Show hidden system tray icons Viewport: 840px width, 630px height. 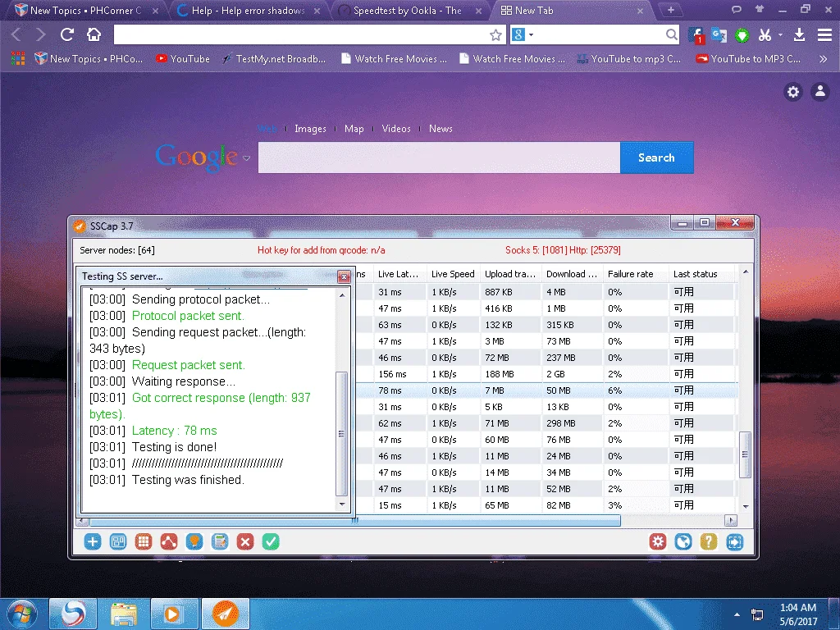coord(737,614)
